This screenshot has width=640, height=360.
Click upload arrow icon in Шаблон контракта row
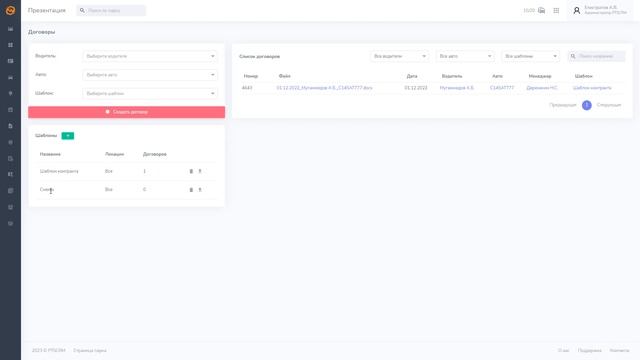[x=200, y=171]
